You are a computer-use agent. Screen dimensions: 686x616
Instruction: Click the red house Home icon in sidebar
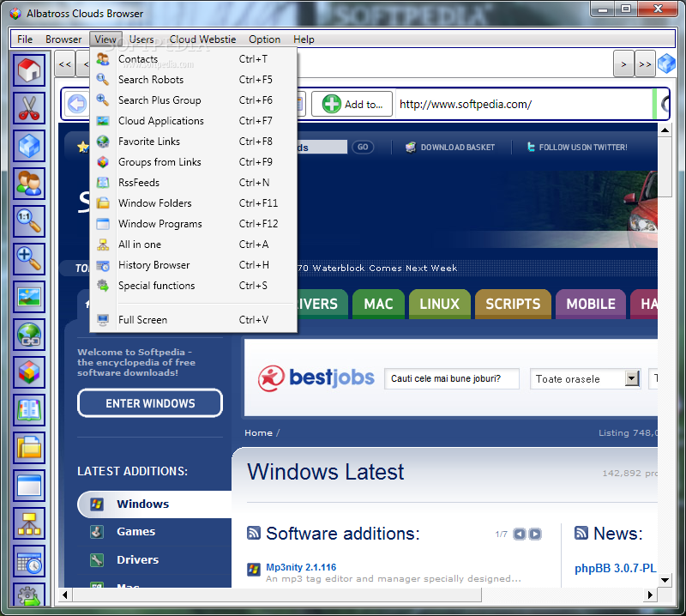[29, 70]
